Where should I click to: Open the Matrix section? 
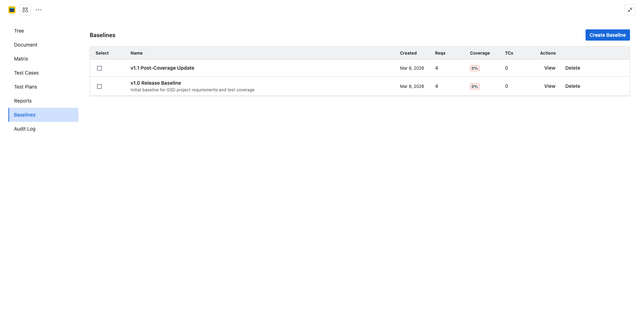tap(21, 59)
